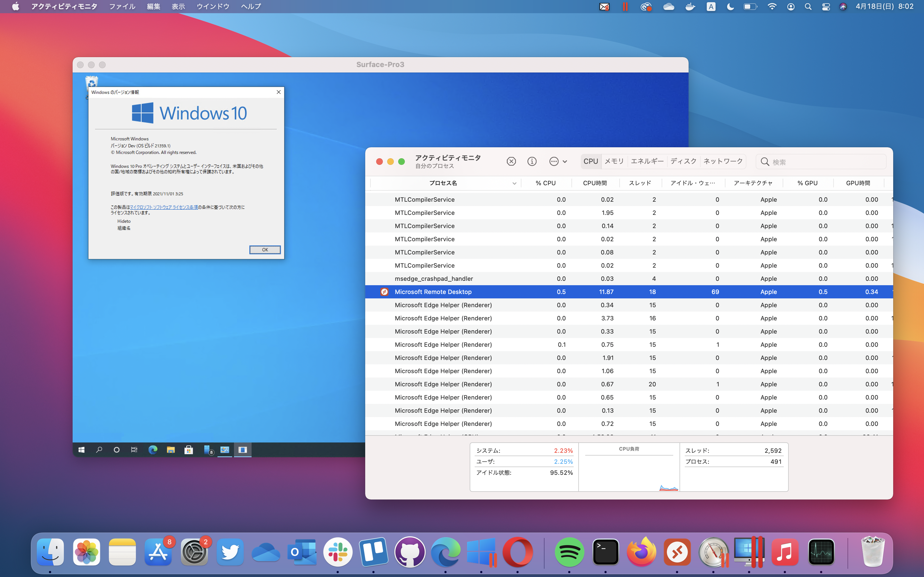The image size is (924, 577).
Task: Expand the disclosure chevron above % CPU column
Action: 565,161
